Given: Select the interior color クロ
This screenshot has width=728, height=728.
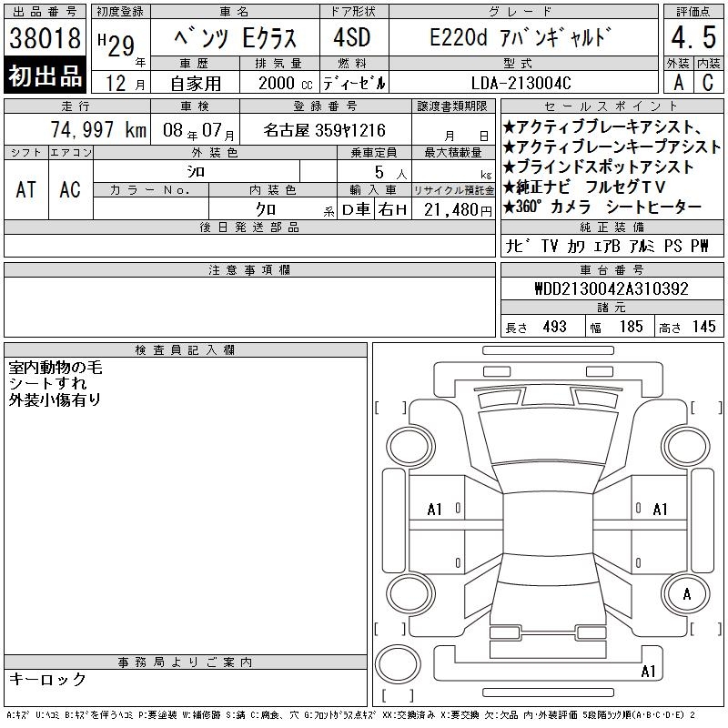Looking at the screenshot, I should click(266, 210).
